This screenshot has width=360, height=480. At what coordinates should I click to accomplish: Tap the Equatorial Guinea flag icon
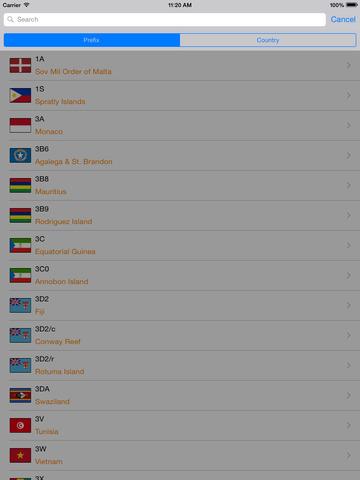(20, 245)
